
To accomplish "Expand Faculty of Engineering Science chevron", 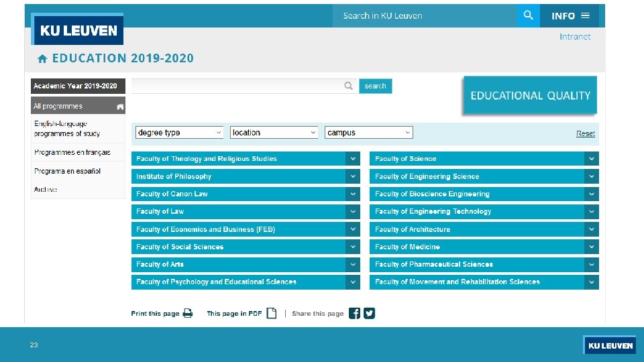I will [592, 176].
